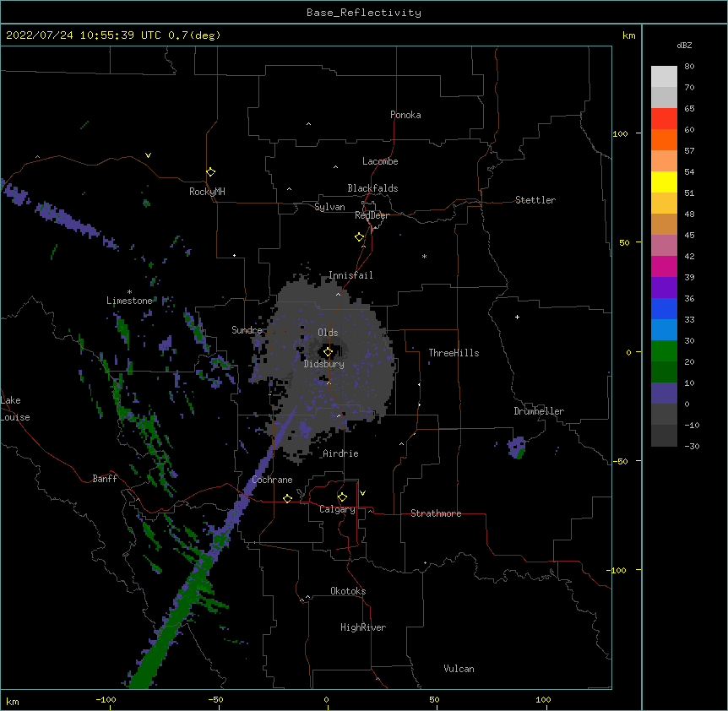Image resolution: width=728 pixels, height=711 pixels.
Task: Select the RockyMH label
Action: [x=207, y=192]
